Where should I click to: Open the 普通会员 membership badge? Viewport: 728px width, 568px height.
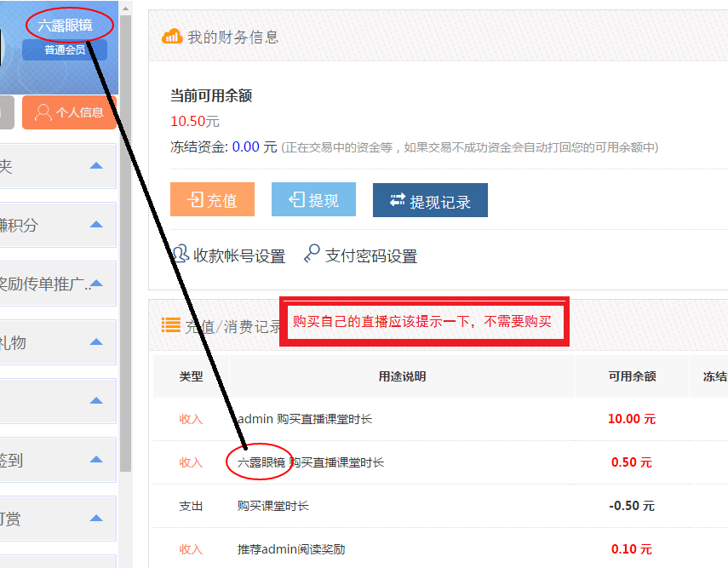[x=65, y=50]
